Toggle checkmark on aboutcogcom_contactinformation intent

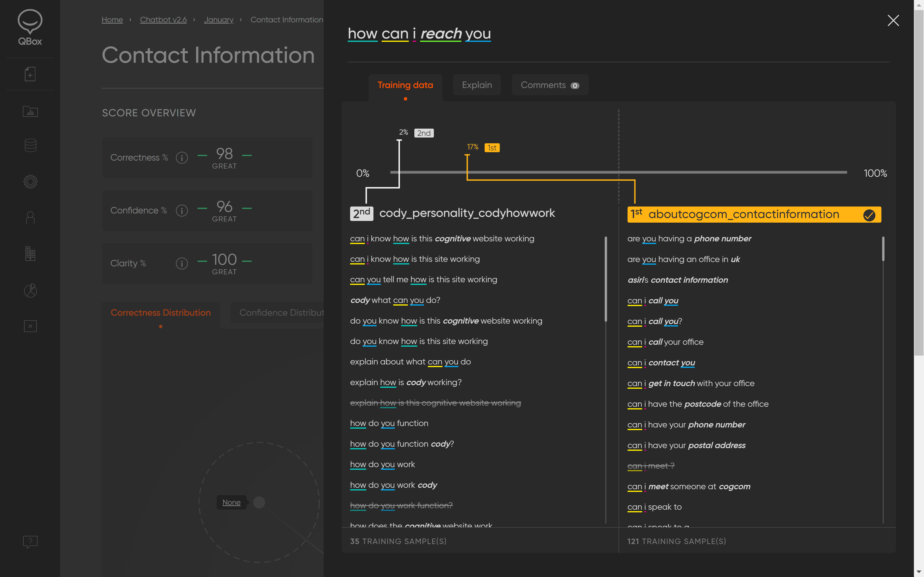(869, 215)
